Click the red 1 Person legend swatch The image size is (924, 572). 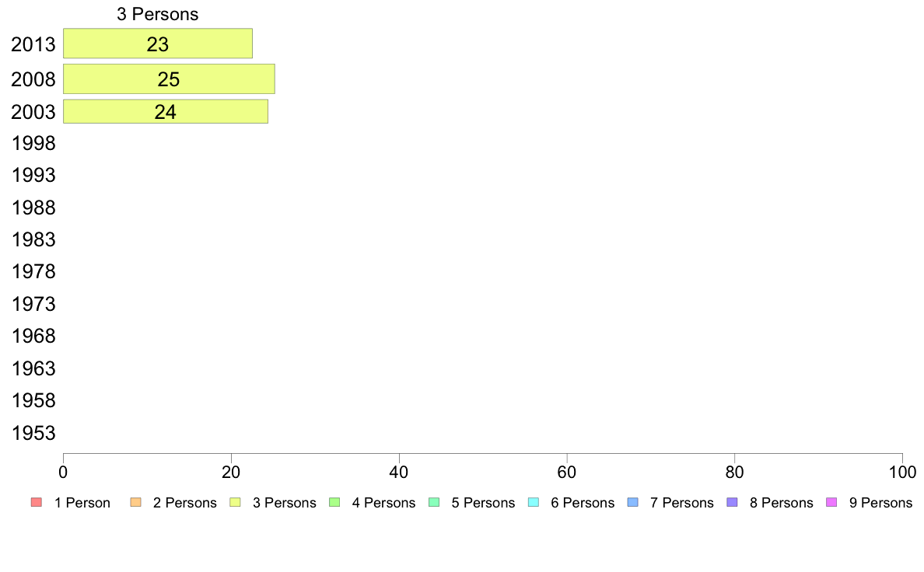[35, 503]
